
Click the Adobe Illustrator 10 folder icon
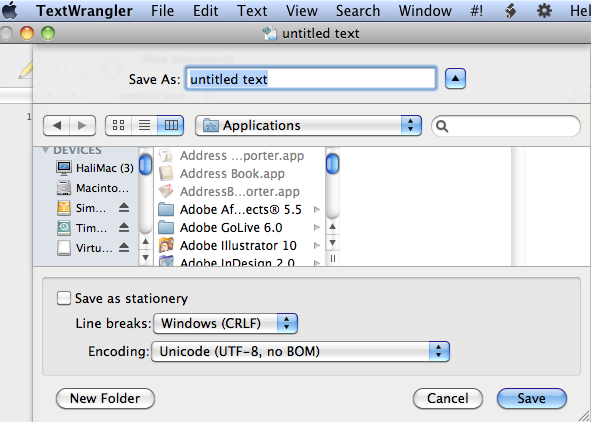[166, 245]
